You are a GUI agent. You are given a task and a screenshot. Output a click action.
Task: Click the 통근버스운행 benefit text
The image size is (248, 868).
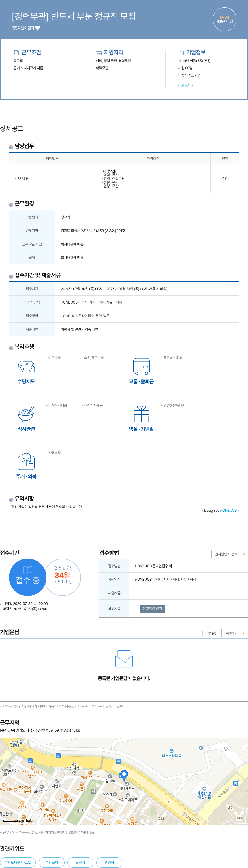click(172, 358)
